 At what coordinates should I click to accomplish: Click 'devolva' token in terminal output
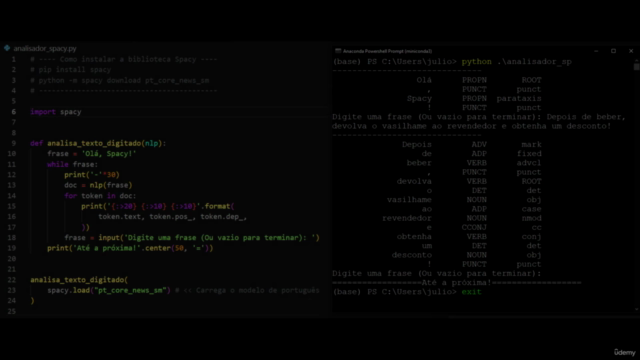click(414, 181)
